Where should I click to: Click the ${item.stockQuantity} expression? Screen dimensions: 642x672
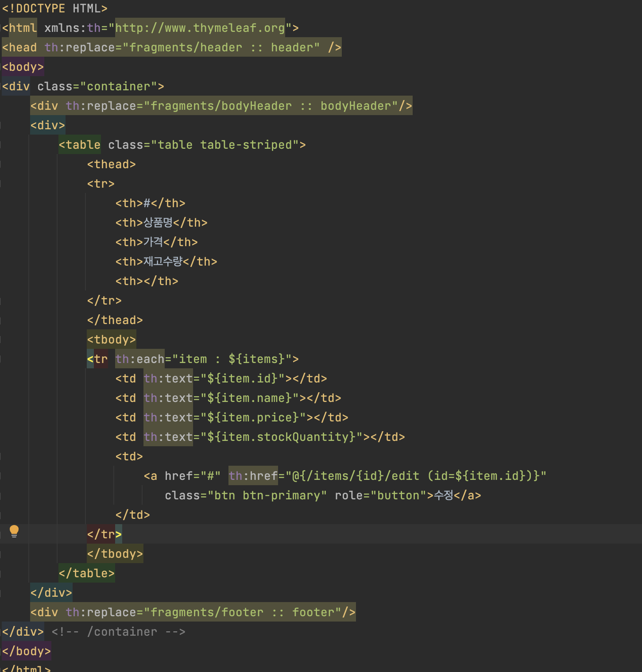click(x=282, y=437)
